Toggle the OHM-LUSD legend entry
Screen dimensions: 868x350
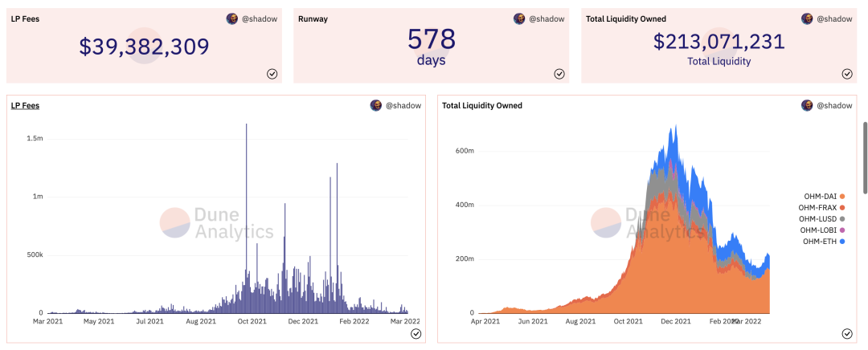(821, 218)
